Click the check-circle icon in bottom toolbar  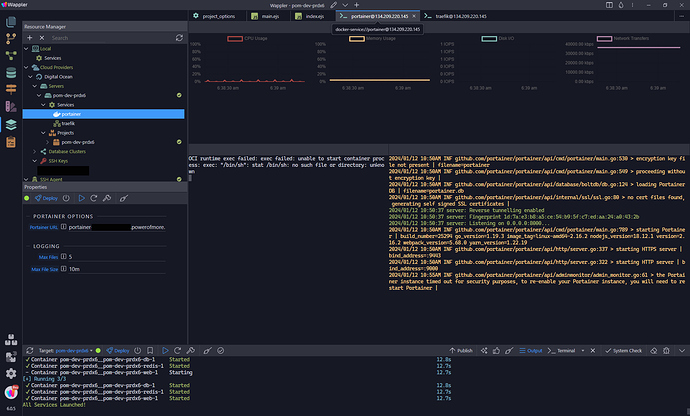[x=220, y=350]
